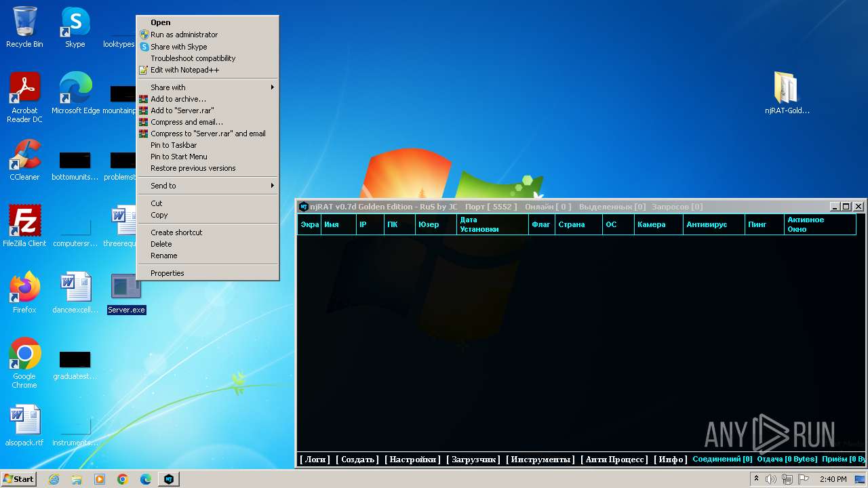This screenshot has height=488, width=868.
Task: Open the njRAT [ Инфо ] button
Action: tap(671, 460)
